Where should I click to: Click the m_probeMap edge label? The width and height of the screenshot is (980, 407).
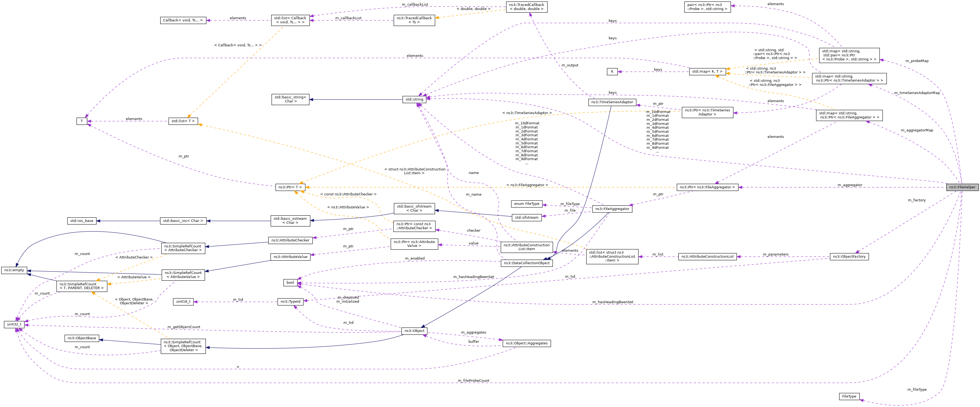(x=917, y=61)
